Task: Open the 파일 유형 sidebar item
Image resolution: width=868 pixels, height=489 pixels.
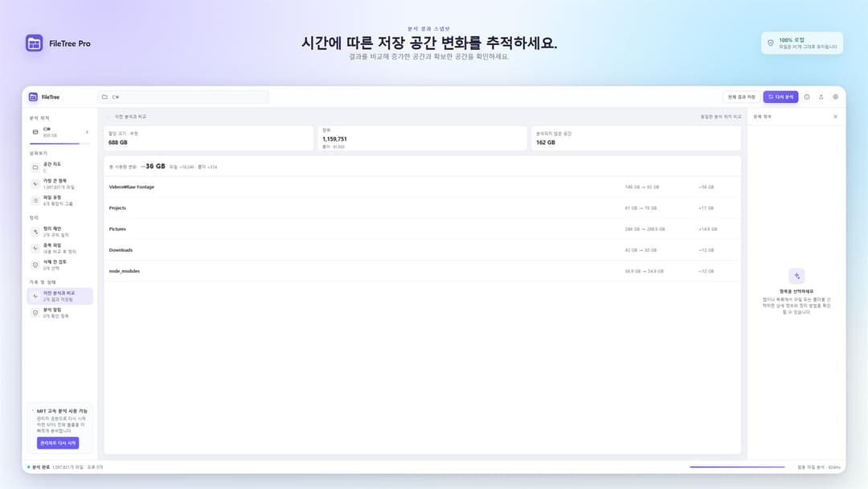Action: click(59, 200)
